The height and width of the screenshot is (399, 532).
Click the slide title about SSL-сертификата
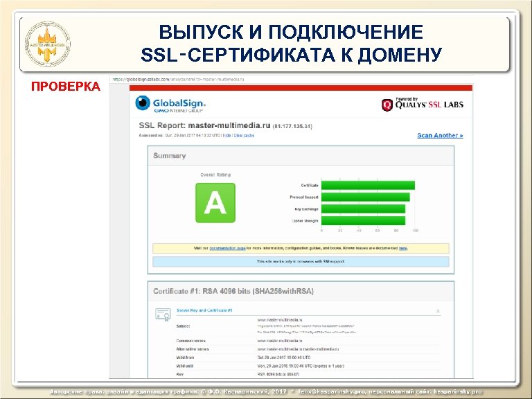291,43
